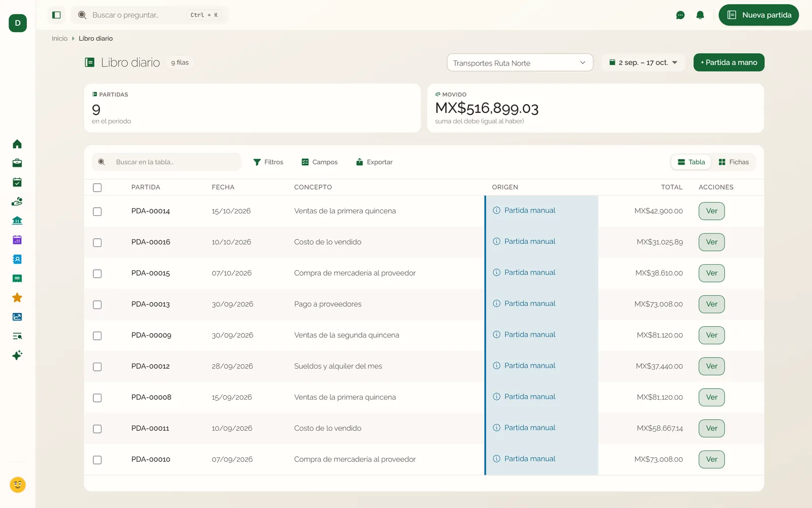Open the sparkle AI sidebar icon
The width and height of the screenshot is (812, 508).
coord(17,355)
